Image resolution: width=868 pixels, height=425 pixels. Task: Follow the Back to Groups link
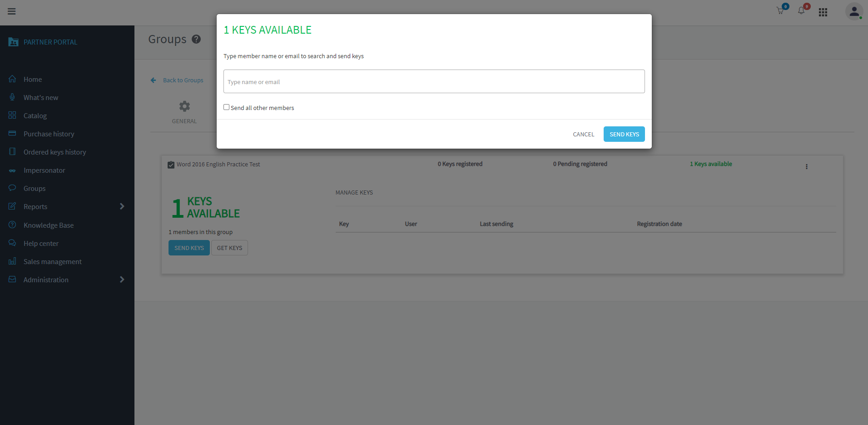[x=183, y=80]
